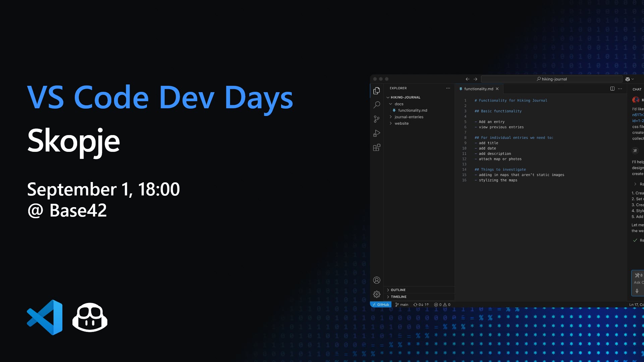Screen dimensions: 644x362
Task: Open Explorer's more actions ellipsis
Action: [448, 88]
